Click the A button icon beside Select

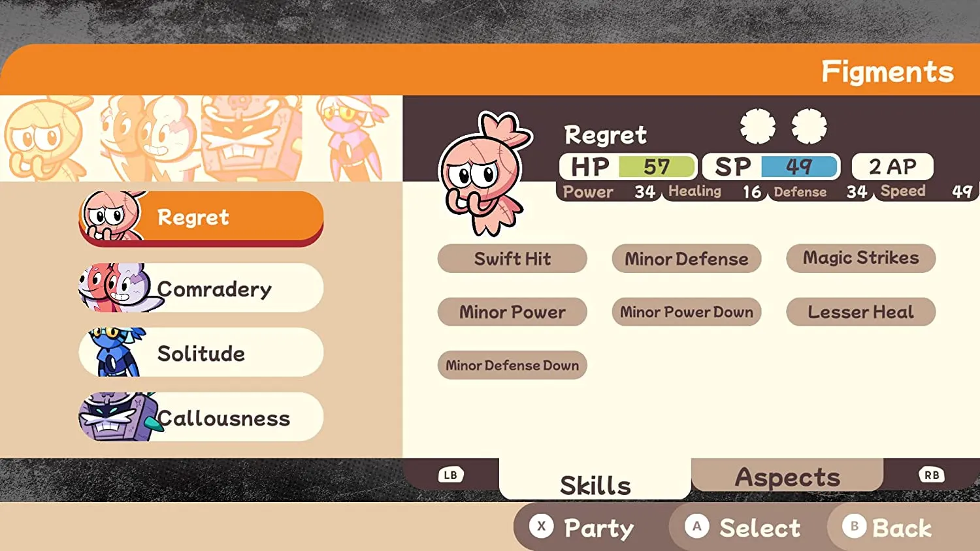pos(697,526)
